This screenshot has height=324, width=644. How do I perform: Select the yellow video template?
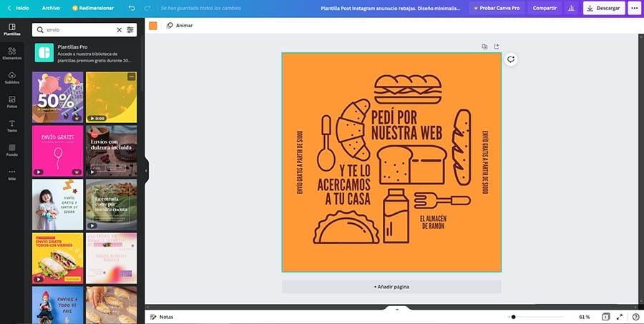[x=112, y=97]
